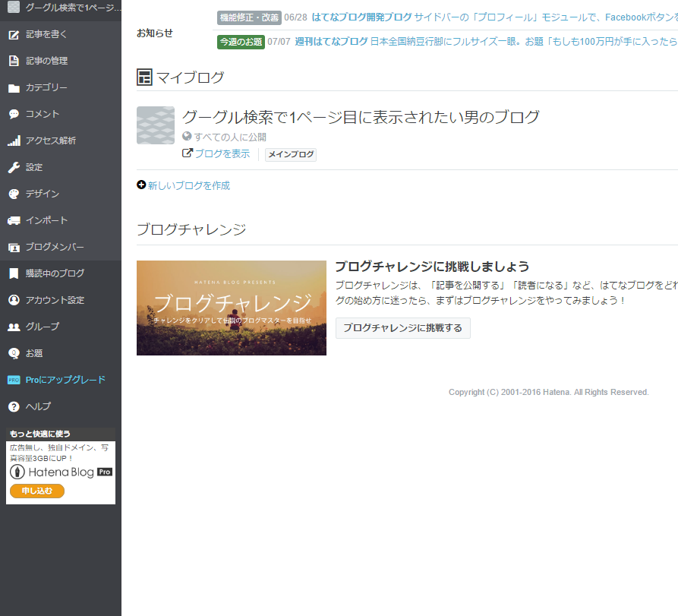Click the PRO badge icon in sidebar

[14, 380]
